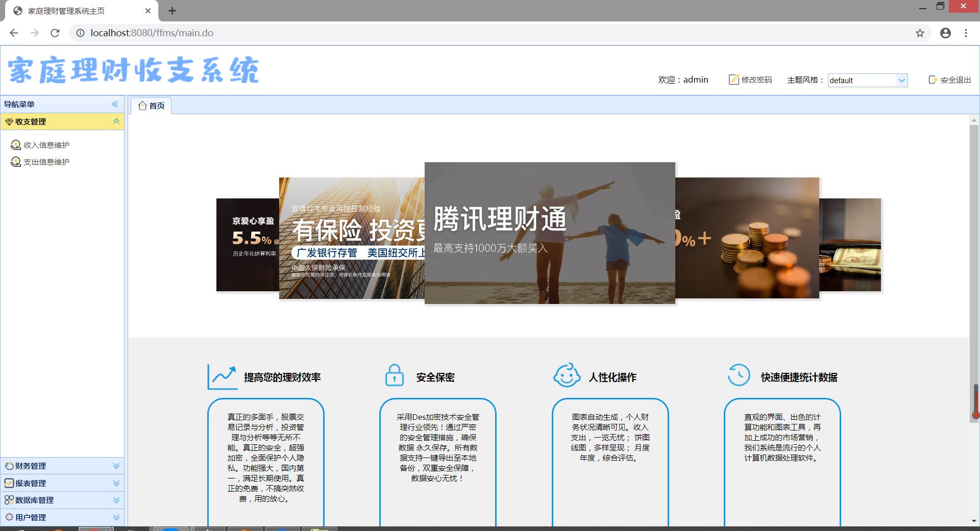Click 安全退出 to log out
980x531 pixels.
[950, 80]
